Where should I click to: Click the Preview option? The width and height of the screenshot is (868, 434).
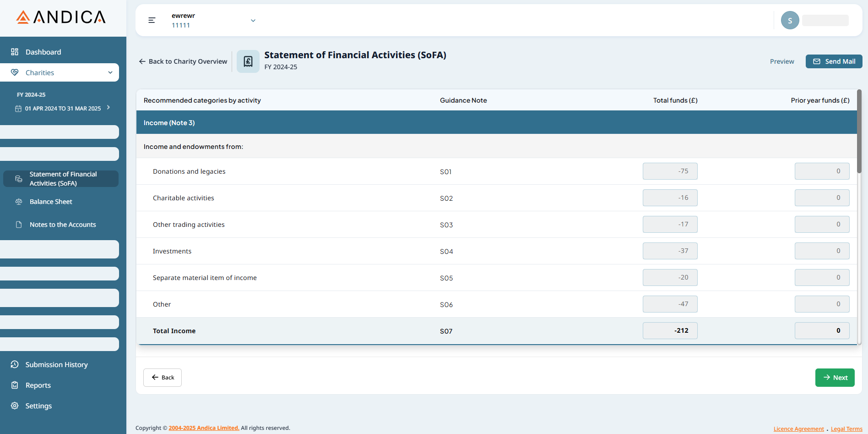tap(781, 61)
